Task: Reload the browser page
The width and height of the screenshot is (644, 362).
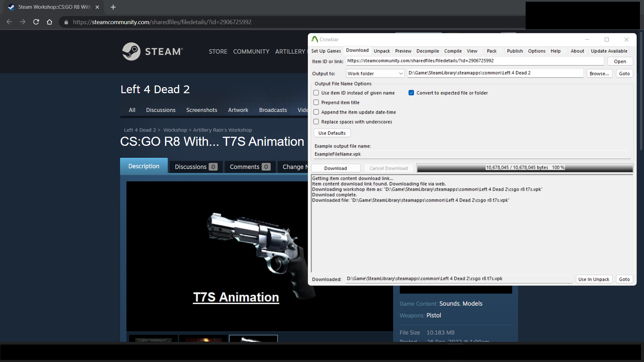Action: tap(36, 22)
